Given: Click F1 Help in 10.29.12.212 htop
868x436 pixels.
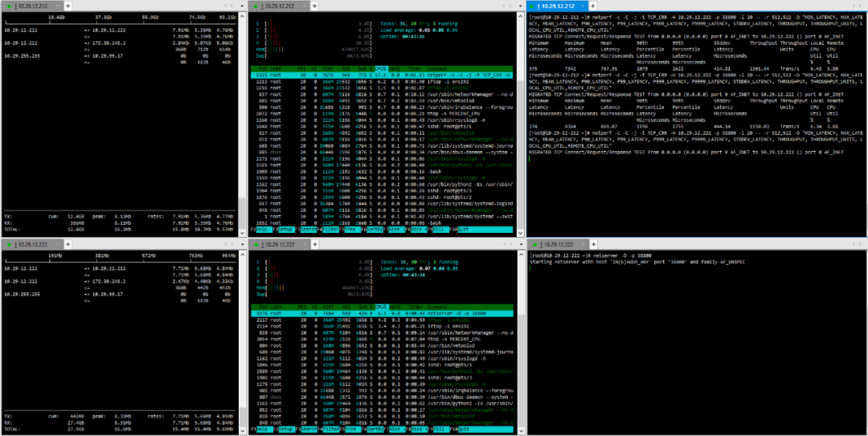Looking at the screenshot, I should (264, 229).
